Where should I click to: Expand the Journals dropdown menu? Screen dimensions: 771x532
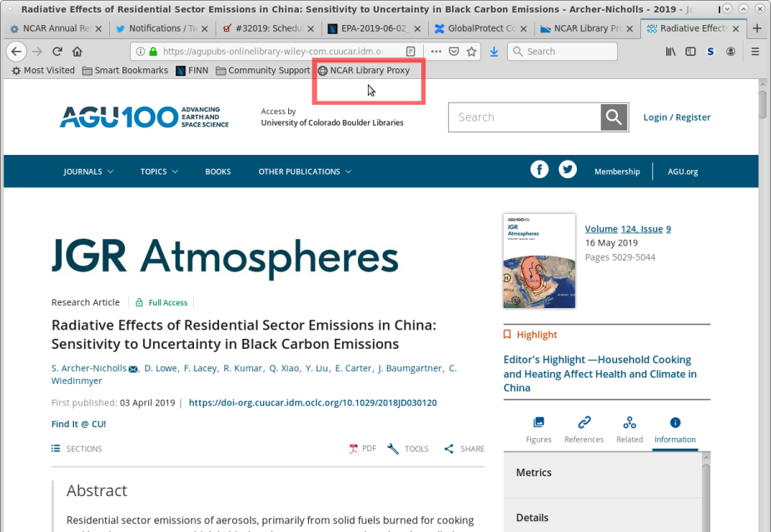tap(88, 172)
